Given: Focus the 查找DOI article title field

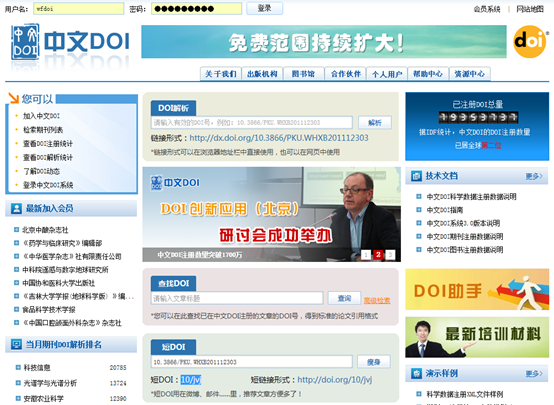Looking at the screenshot, I should point(237,298).
